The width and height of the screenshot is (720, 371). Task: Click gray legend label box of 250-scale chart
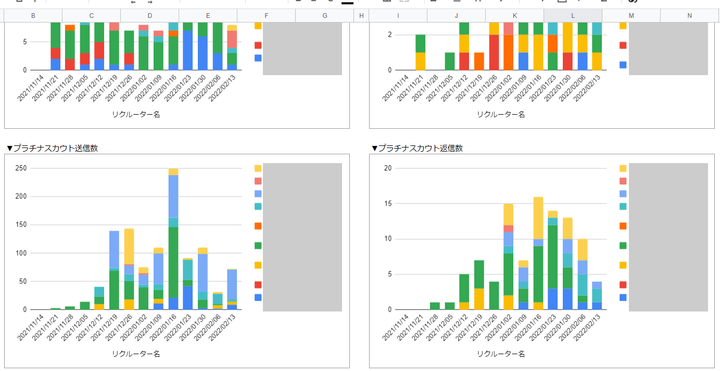302,237
